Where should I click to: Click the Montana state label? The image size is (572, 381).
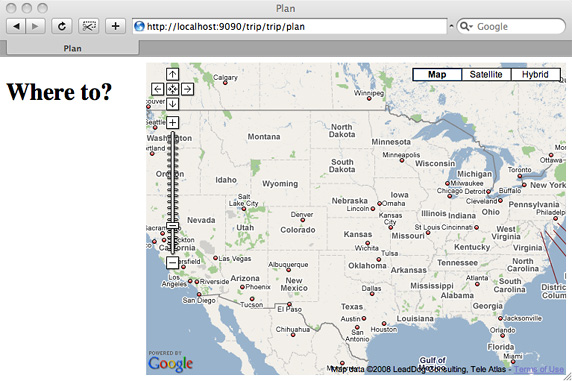tap(264, 137)
